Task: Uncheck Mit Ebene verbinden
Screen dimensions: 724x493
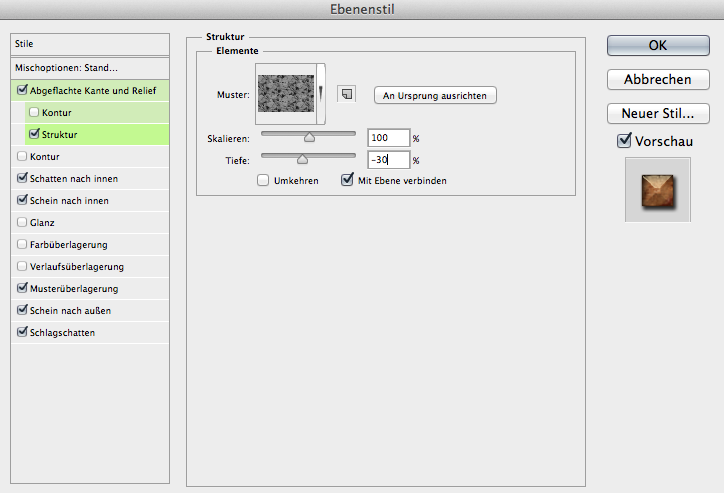Action: point(347,180)
